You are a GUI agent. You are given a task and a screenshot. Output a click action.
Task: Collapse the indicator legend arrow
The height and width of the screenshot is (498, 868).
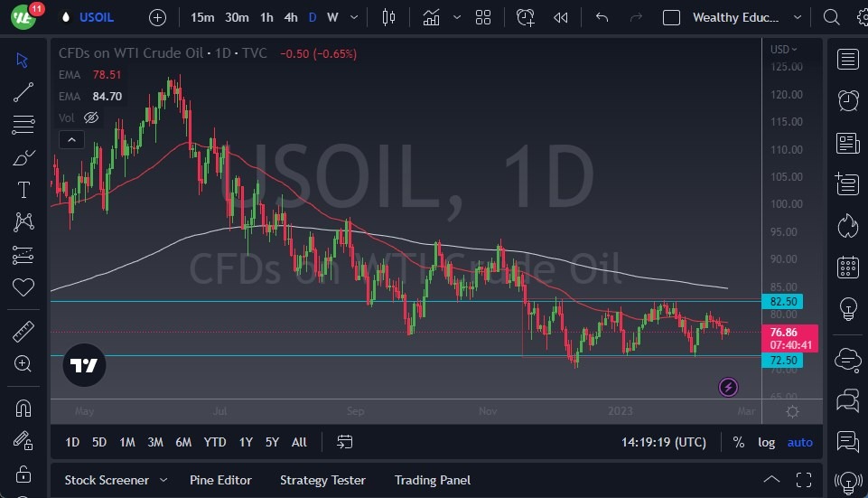tap(71, 139)
